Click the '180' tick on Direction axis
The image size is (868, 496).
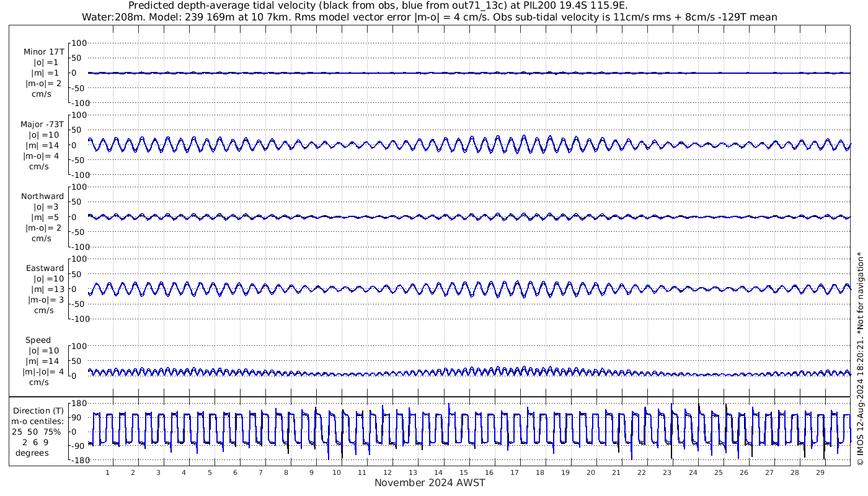78,403
